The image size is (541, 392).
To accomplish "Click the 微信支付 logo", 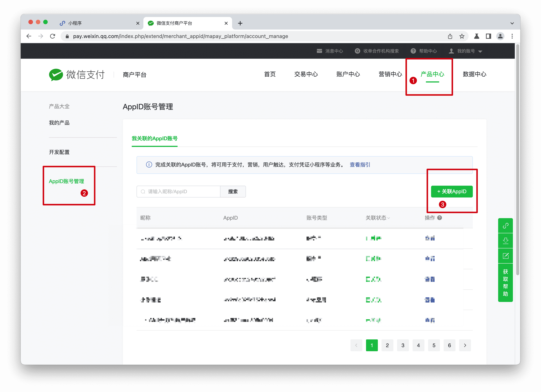I will pyautogui.click(x=77, y=75).
